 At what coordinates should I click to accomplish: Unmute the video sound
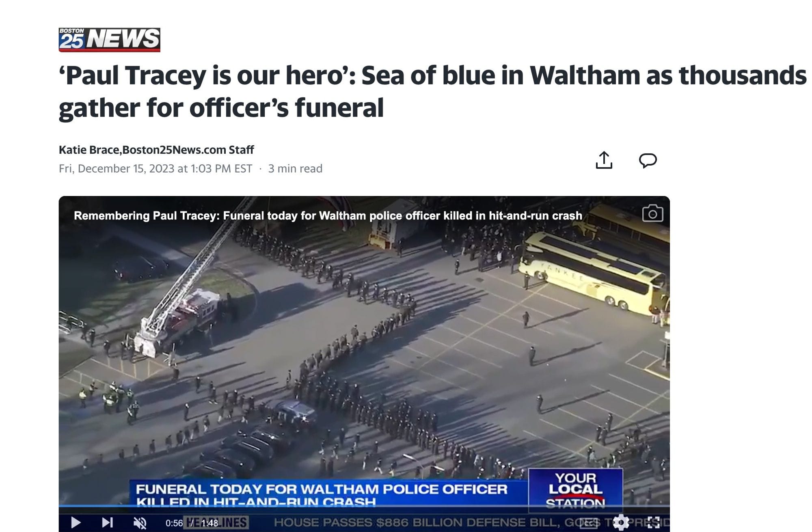140,523
